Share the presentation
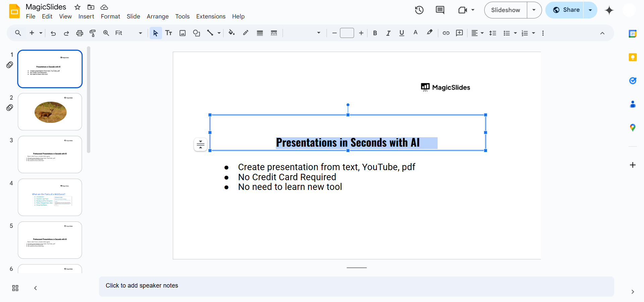This screenshot has width=644, height=302. [565, 10]
